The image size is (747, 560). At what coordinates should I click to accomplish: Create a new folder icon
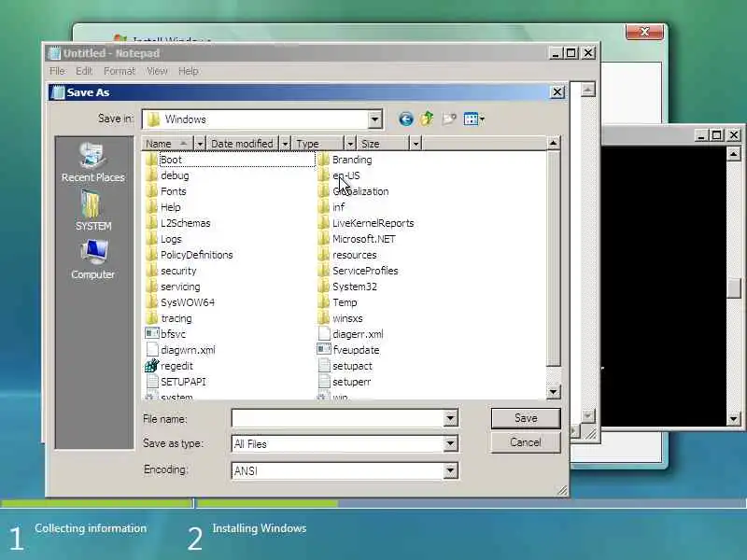pyautogui.click(x=449, y=119)
